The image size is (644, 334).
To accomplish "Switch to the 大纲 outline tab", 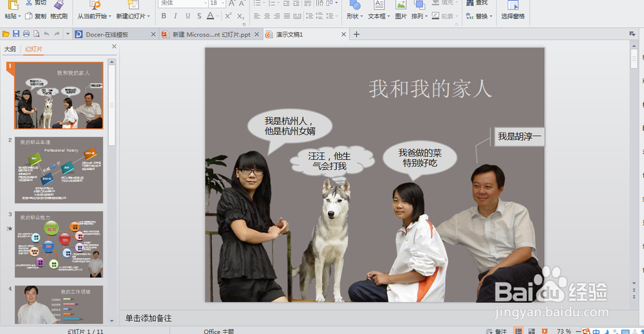I will click(x=10, y=50).
